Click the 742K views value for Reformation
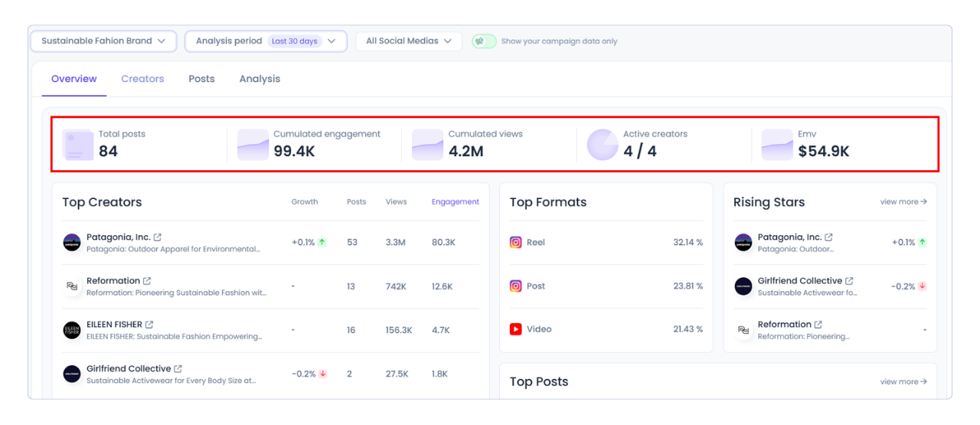The height and width of the screenshot is (425, 980). click(x=396, y=286)
